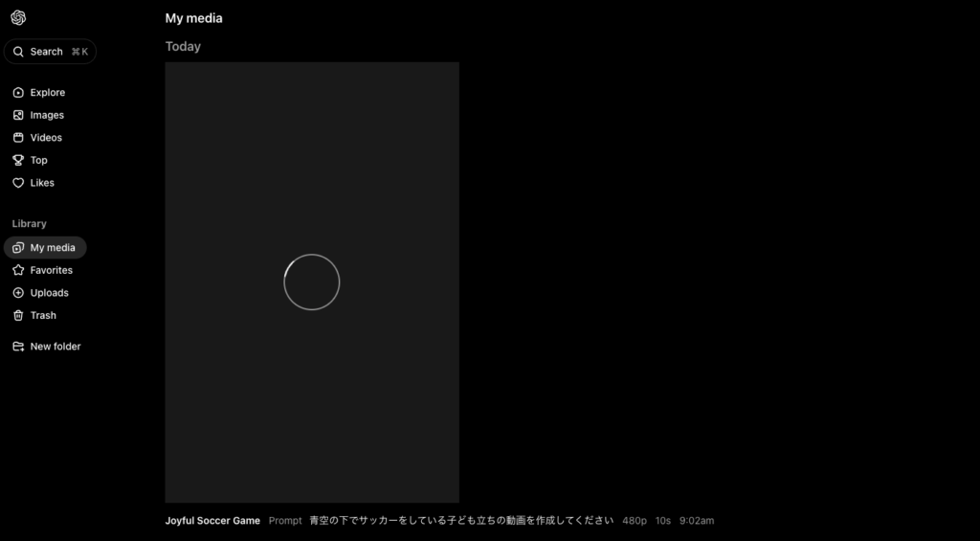Click the 10s duration label
Viewport: 980px width, 541px height.
pyautogui.click(x=663, y=520)
